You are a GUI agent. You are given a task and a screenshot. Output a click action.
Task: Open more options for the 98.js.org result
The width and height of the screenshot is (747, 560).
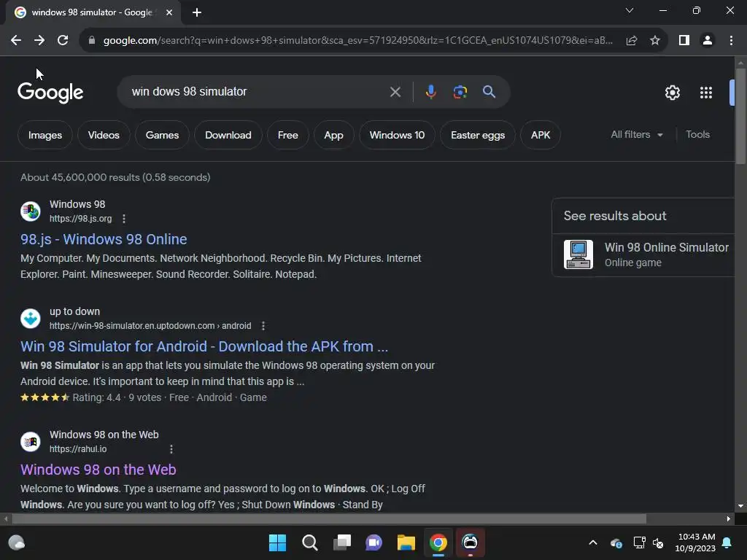pyautogui.click(x=124, y=219)
